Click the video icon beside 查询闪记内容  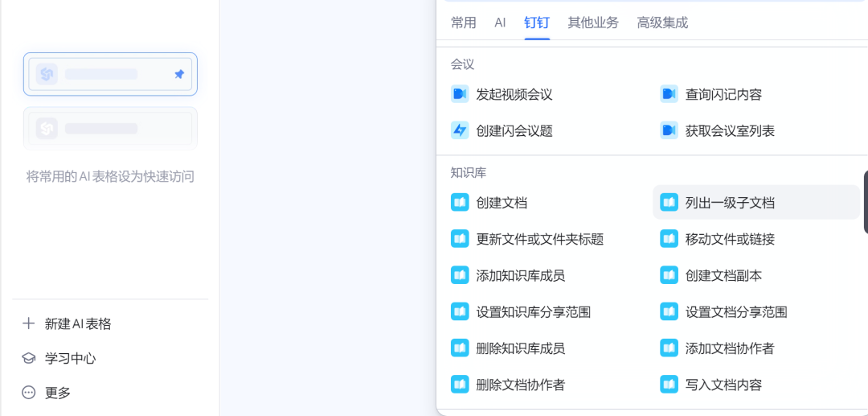click(669, 94)
